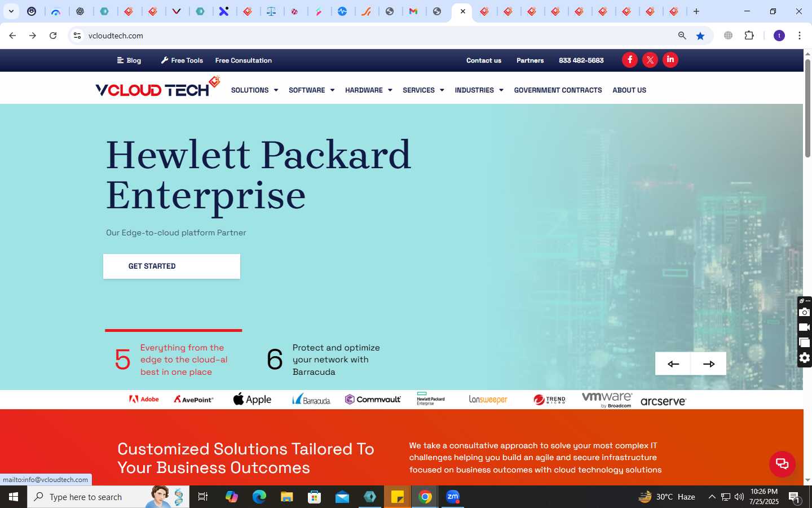
Task: Open the Chrome profile avatar
Action: [779, 36]
